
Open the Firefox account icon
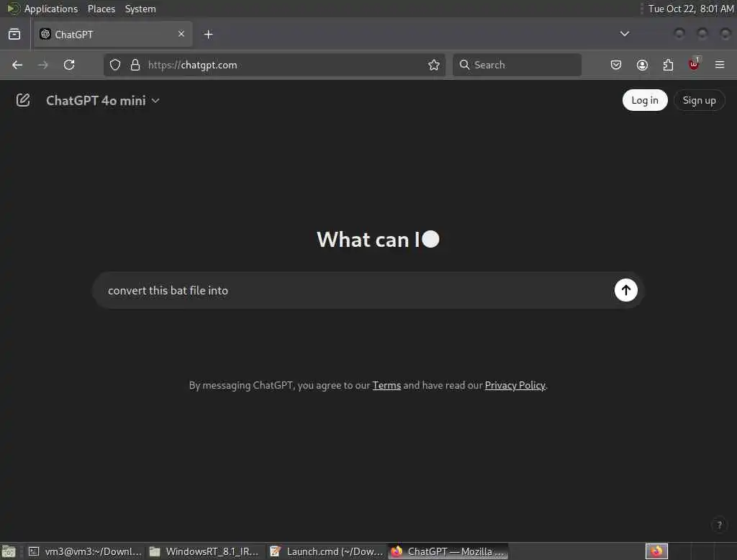[x=642, y=65]
